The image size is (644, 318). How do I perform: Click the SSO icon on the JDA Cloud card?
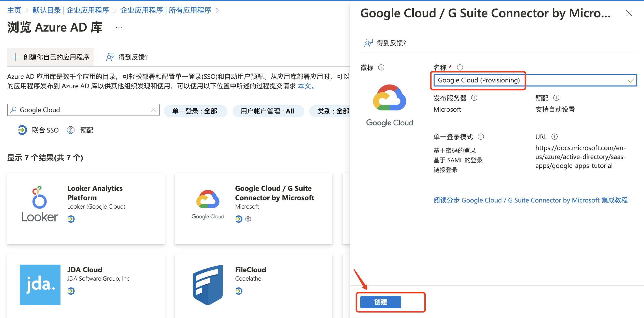click(x=71, y=291)
